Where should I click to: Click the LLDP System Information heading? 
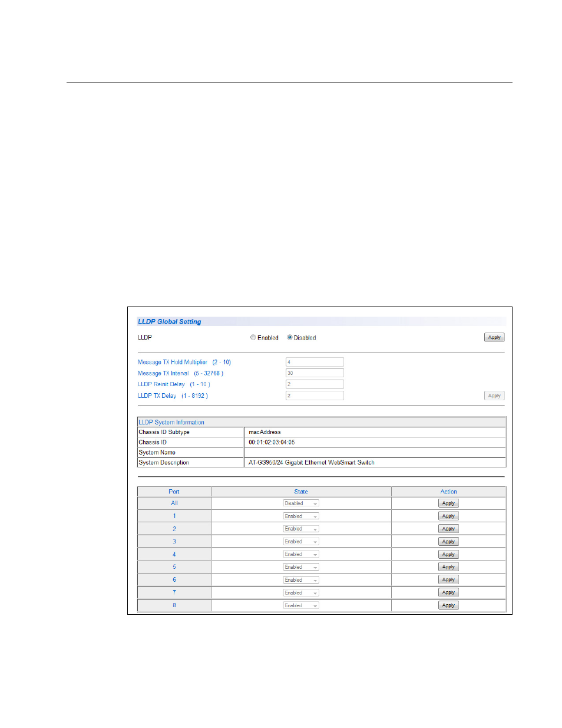tap(171, 423)
